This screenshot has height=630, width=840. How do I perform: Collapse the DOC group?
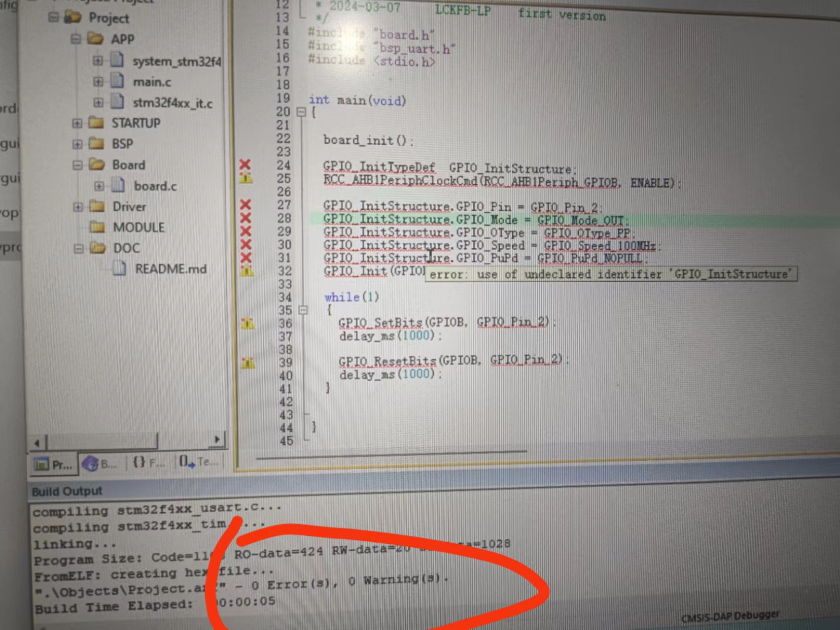click(x=78, y=248)
